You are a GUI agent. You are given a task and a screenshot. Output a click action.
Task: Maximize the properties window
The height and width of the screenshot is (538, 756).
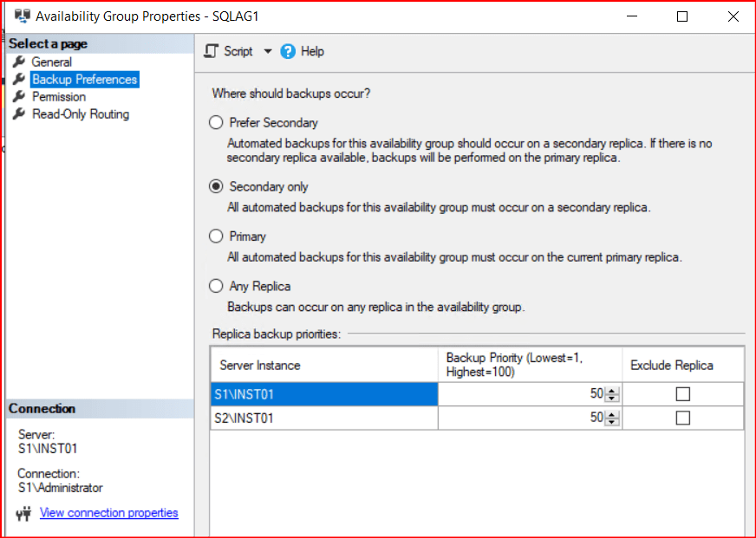coord(682,16)
